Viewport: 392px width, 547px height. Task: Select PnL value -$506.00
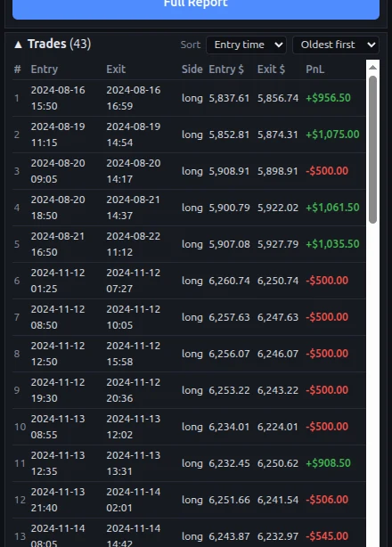(x=327, y=500)
